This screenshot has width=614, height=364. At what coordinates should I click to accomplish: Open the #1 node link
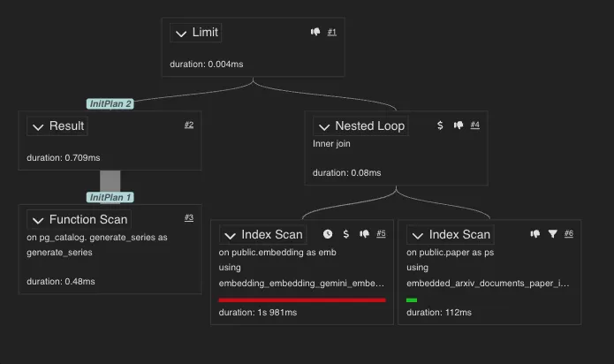(332, 33)
